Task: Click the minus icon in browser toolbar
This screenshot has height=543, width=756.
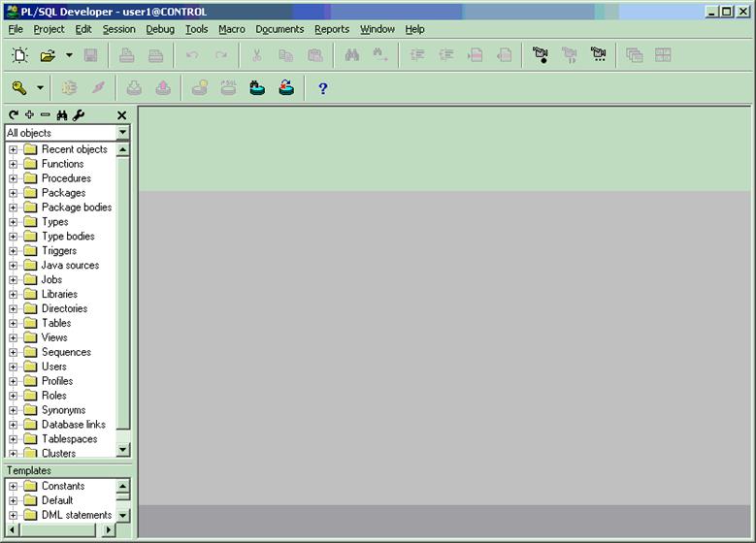Action: [45, 114]
